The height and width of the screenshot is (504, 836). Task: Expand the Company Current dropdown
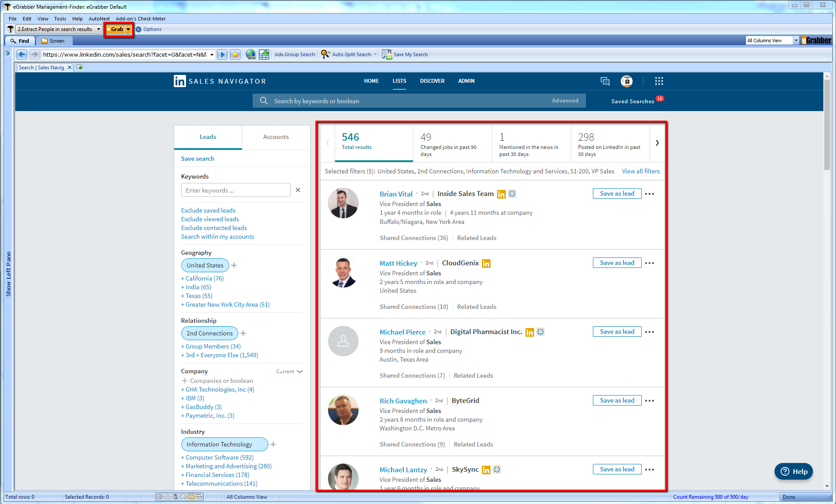(x=289, y=372)
